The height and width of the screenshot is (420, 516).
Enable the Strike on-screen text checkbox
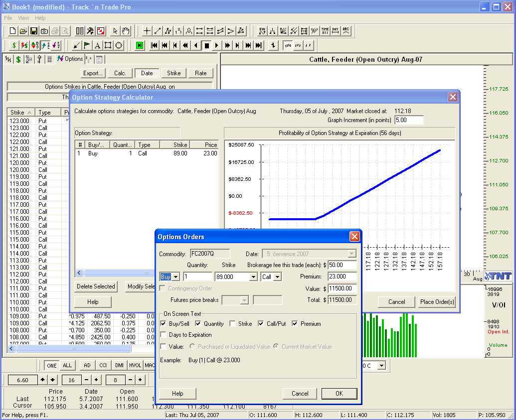[x=233, y=324]
